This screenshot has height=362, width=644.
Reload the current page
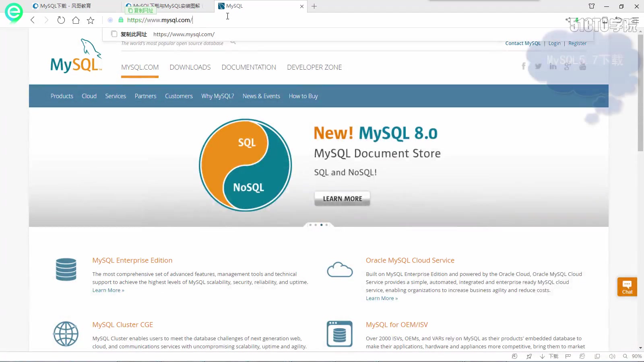pyautogui.click(x=61, y=20)
